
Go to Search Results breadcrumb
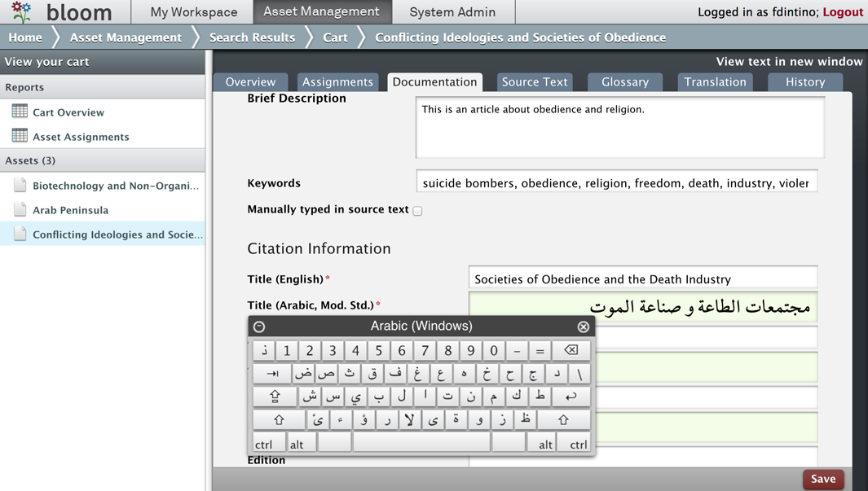[x=252, y=37]
